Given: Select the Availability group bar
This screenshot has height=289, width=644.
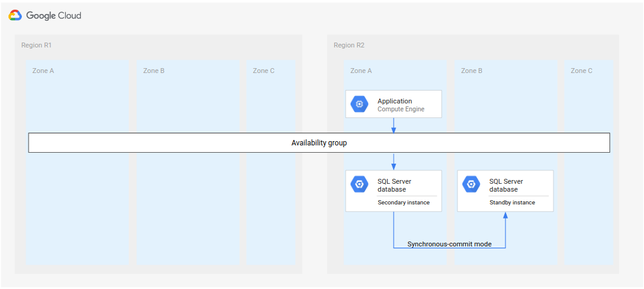Looking at the screenshot, I should click(x=319, y=143).
